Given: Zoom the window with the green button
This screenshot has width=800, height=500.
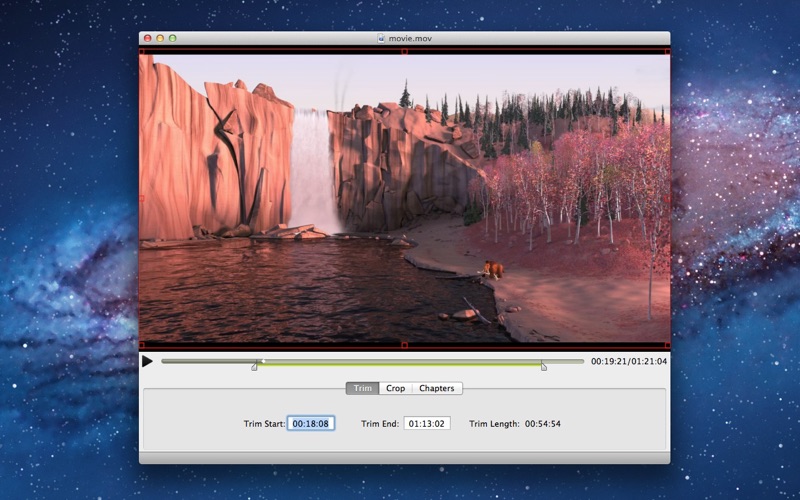Looking at the screenshot, I should [x=172, y=38].
